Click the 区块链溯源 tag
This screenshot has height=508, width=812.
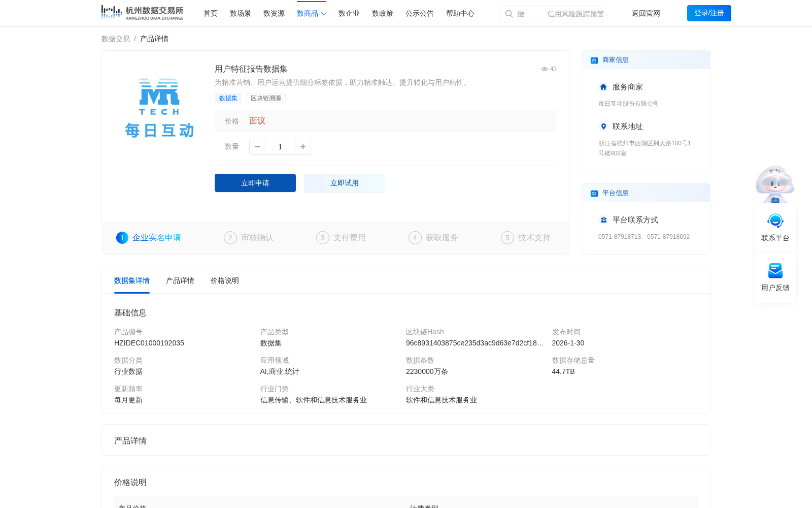(266, 98)
